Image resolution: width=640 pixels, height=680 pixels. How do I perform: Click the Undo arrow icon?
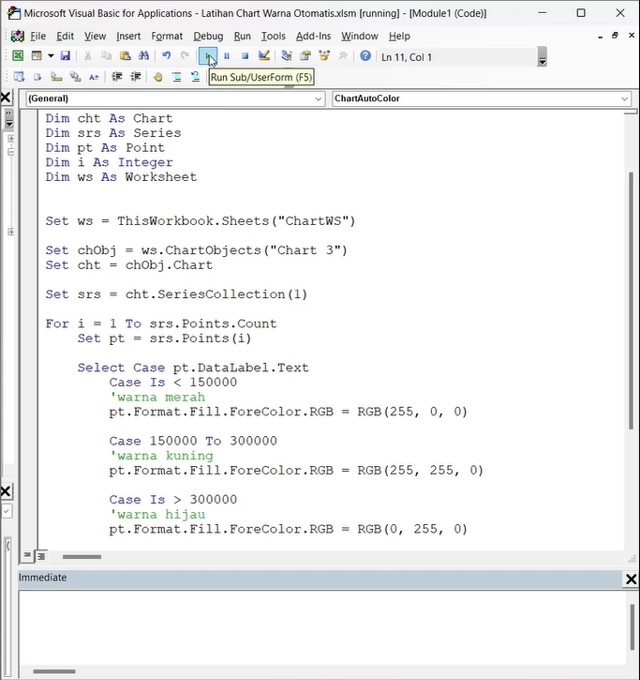point(166,56)
